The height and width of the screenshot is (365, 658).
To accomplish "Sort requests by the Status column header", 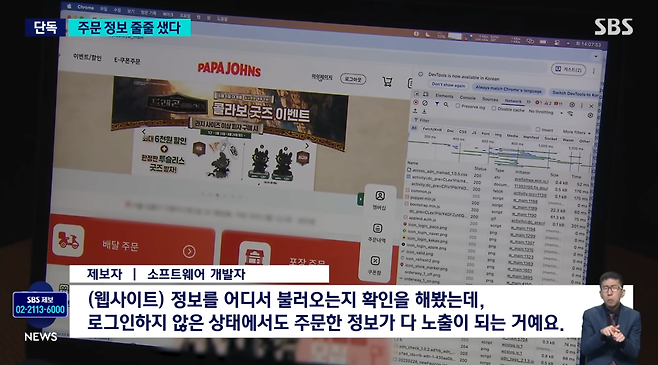I will (480, 169).
